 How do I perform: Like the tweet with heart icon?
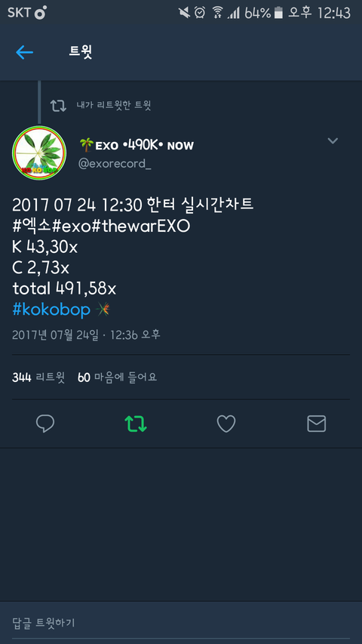(226, 424)
